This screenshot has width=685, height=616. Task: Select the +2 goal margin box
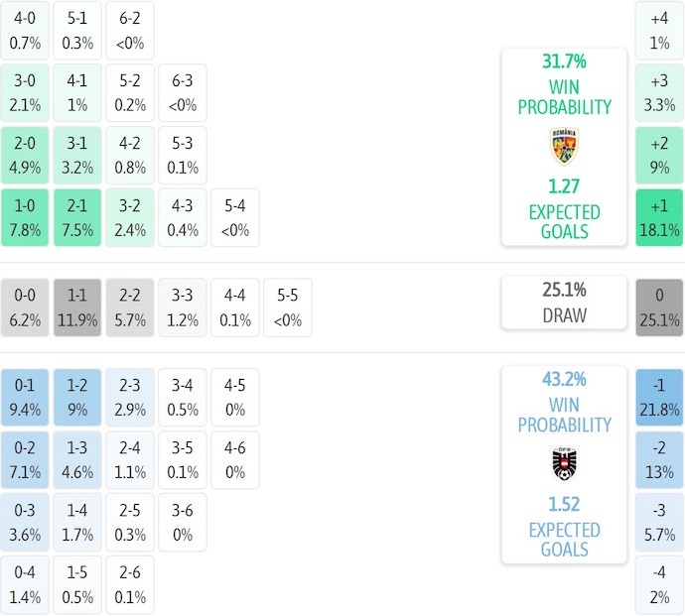coord(659,156)
